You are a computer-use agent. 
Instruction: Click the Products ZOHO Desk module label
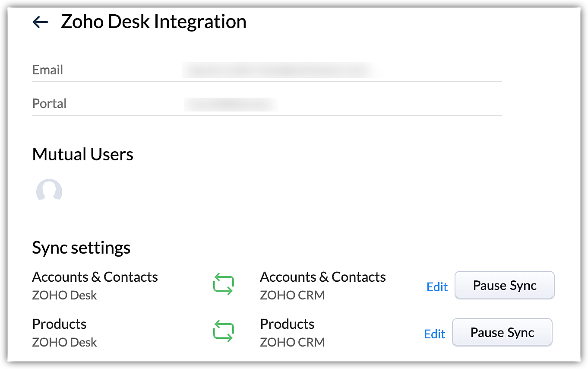(x=59, y=324)
